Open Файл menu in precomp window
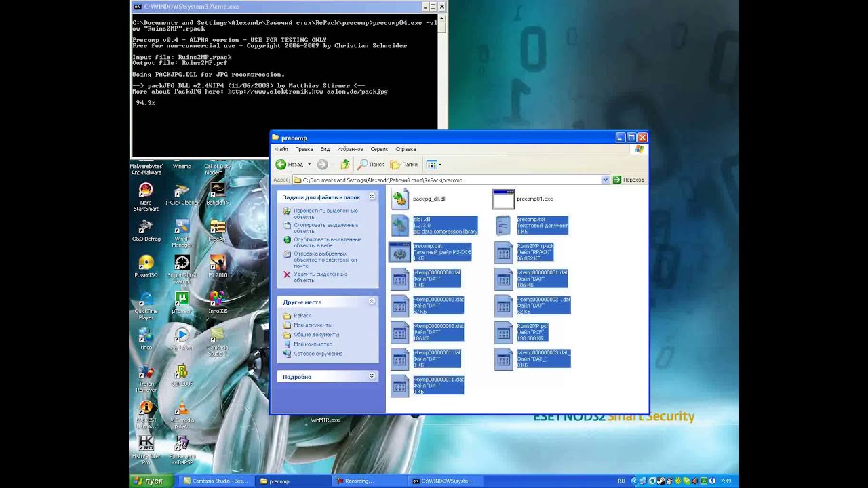Screen dimensions: 868x488 281,149
